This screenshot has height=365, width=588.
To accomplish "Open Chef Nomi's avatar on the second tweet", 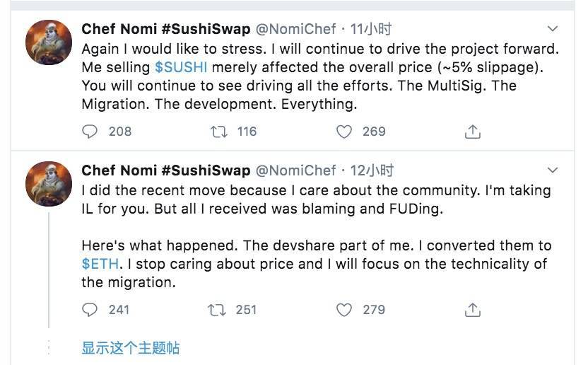I will (49, 183).
